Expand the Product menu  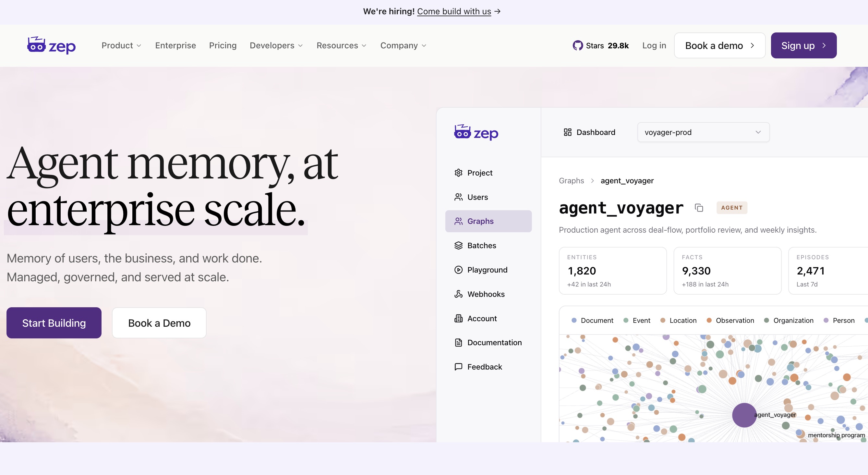(121, 45)
